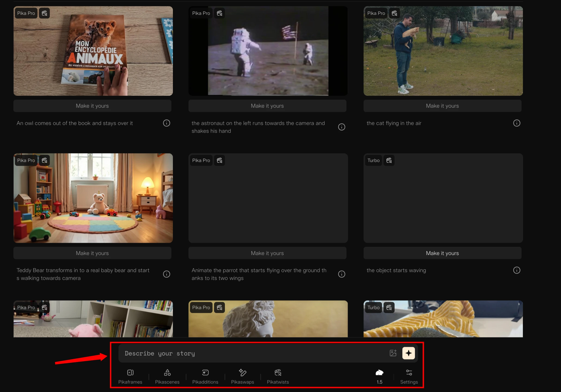Click the text 'the cat flying in the air'
The image size is (561, 392).
tap(394, 123)
